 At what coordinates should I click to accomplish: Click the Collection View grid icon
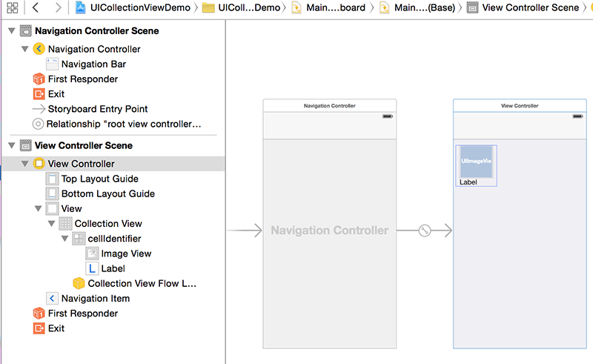[x=65, y=224]
